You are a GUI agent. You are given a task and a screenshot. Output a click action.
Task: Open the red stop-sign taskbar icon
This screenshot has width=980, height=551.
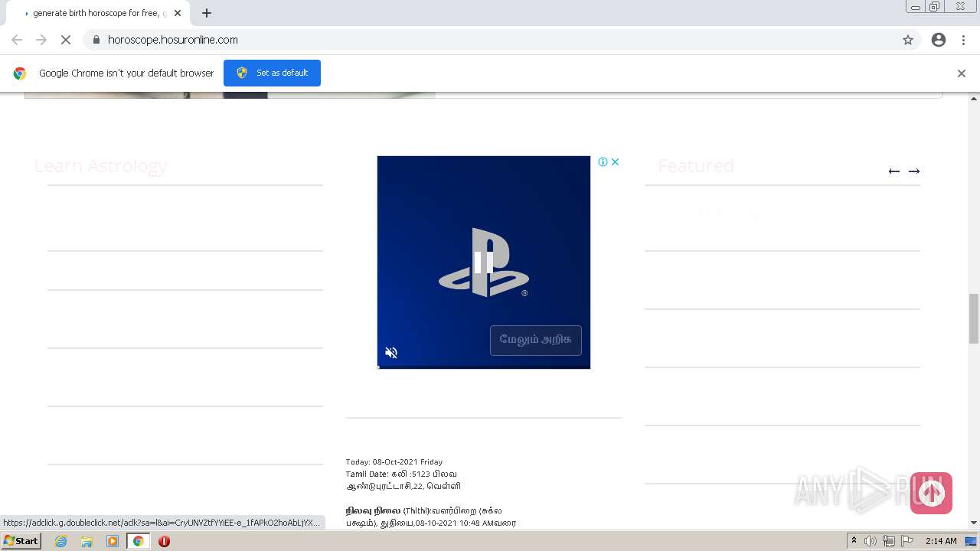(x=164, y=541)
